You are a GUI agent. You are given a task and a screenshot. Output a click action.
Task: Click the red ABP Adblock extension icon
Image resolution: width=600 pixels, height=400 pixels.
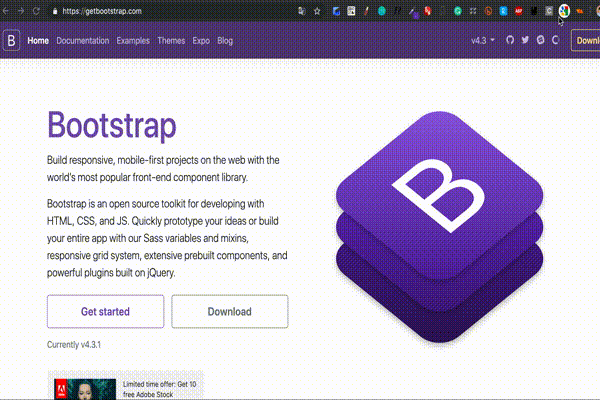coord(518,11)
